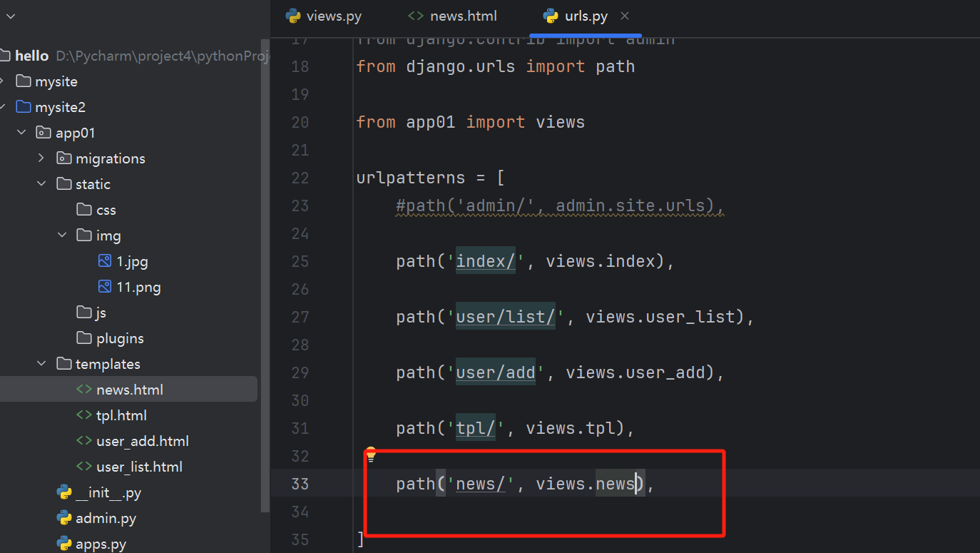980x553 pixels.
Task: Click the Python icon on views.py tab
Action: click(x=292, y=16)
